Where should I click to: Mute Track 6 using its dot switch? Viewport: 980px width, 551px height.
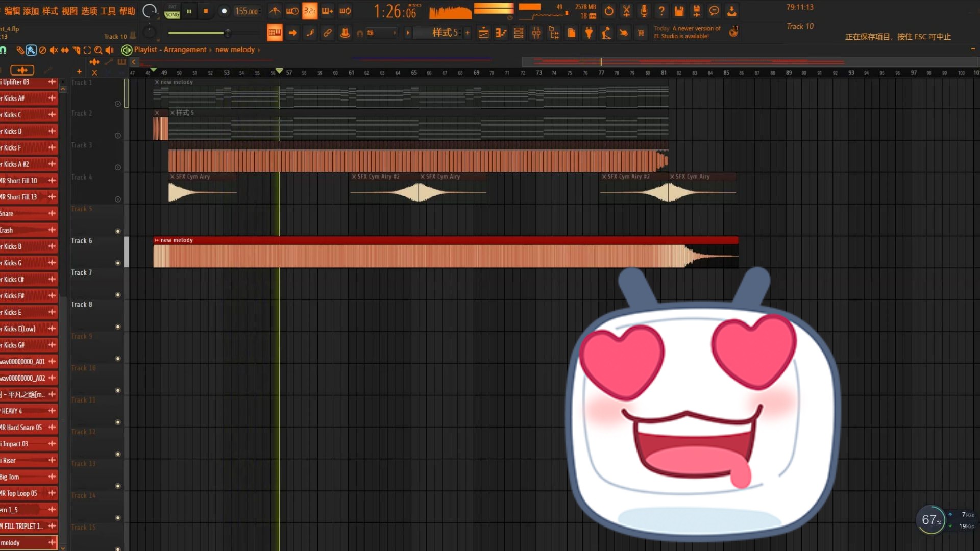coord(118,263)
